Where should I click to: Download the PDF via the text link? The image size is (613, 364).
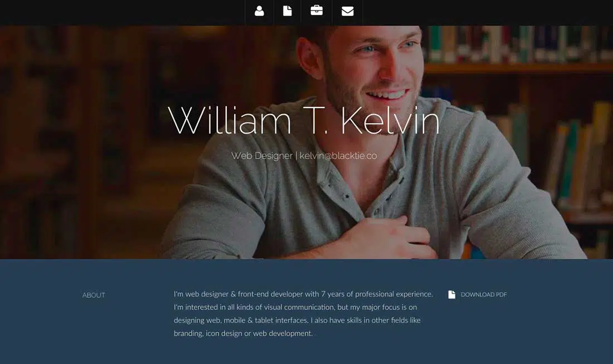click(484, 294)
